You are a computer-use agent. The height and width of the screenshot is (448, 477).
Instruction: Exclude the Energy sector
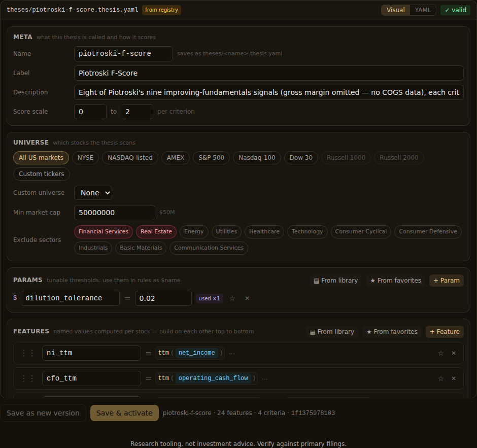pyautogui.click(x=194, y=232)
